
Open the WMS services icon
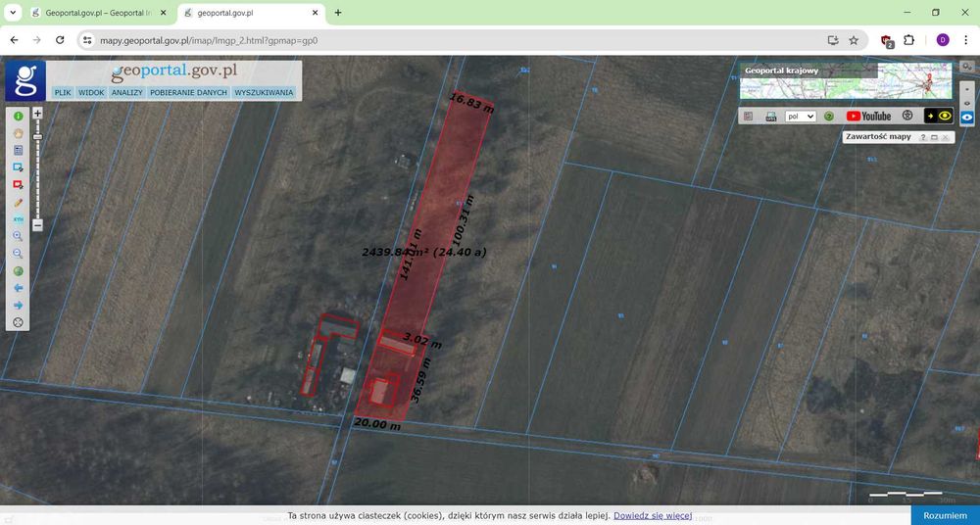click(771, 117)
